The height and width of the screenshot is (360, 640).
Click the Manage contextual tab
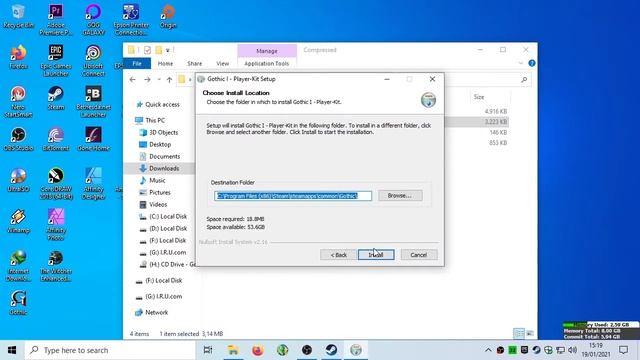click(267, 51)
